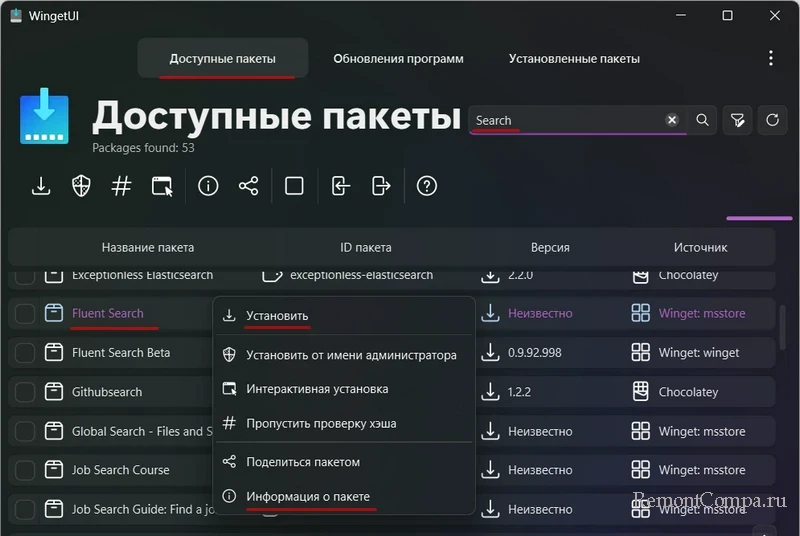Screen dimensions: 800x536
Task: Switch to the Обновления программ tab
Action: pos(398,58)
